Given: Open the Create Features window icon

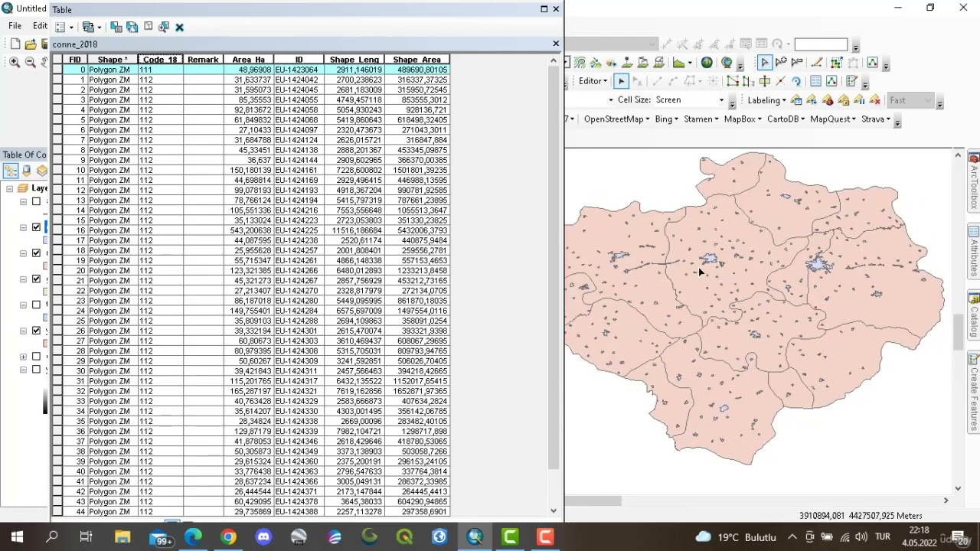Looking at the screenshot, I should coord(851,81).
